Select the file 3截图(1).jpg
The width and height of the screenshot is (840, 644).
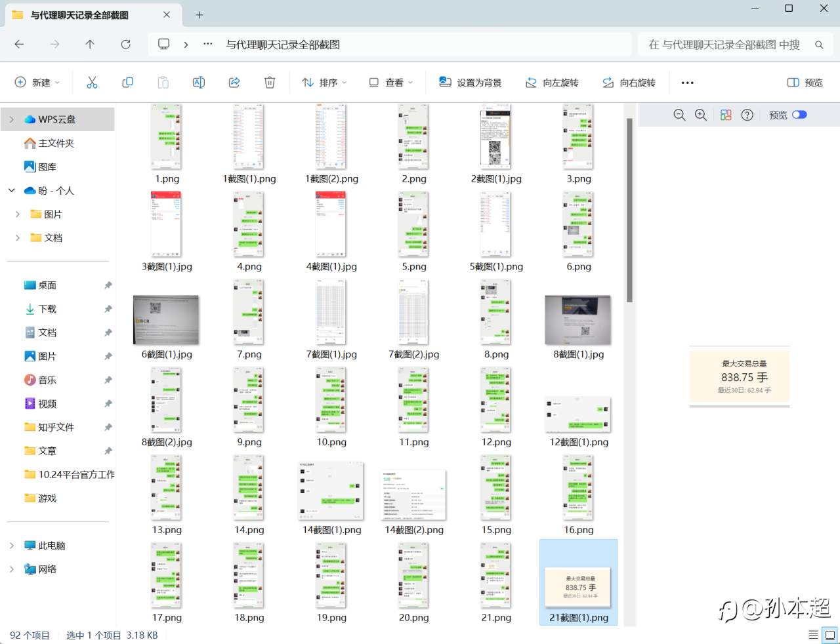(x=167, y=232)
